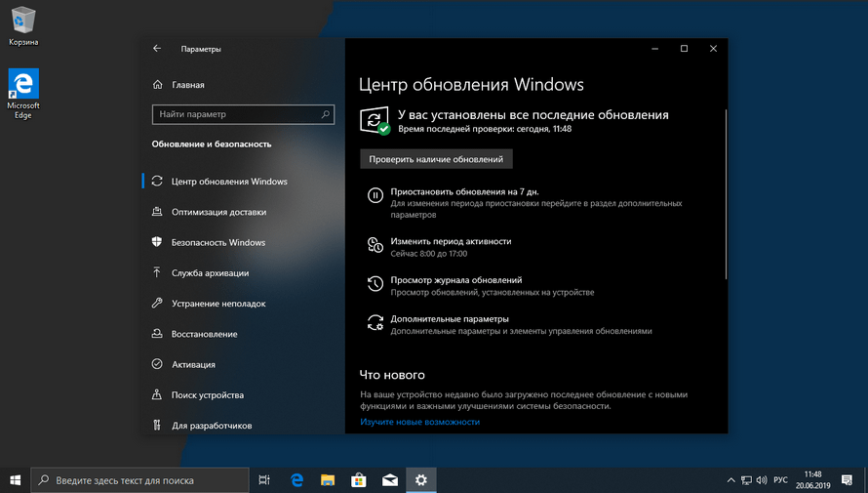868x493 pixels.
Task: Click the settings window vertical scrollbar
Action: coord(725,195)
